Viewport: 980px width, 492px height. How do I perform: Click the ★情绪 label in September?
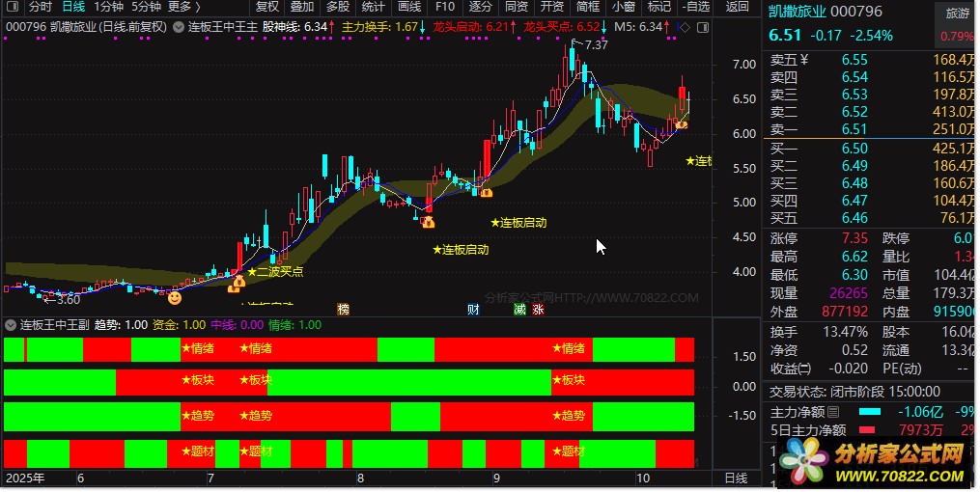point(569,348)
